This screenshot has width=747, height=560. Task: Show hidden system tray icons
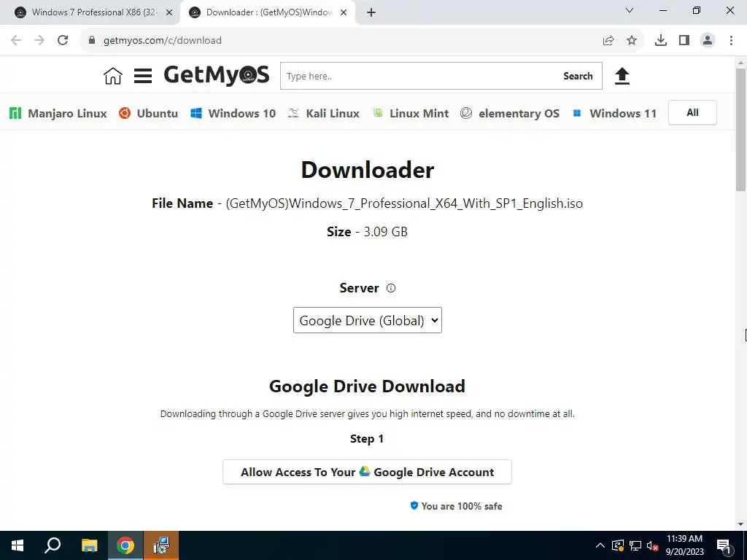tap(600, 545)
